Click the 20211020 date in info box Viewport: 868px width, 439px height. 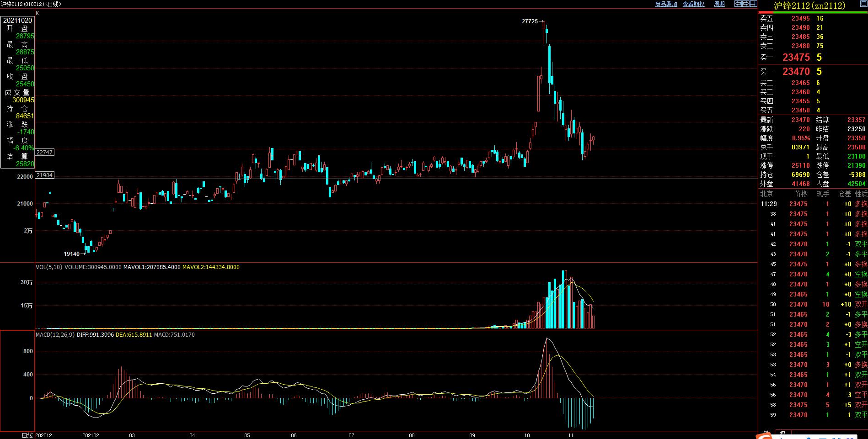coord(18,21)
